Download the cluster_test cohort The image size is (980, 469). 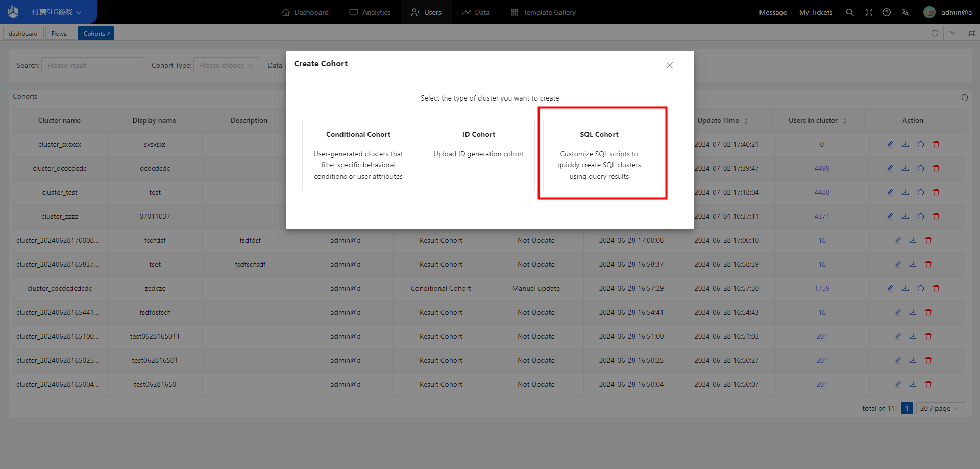click(905, 192)
